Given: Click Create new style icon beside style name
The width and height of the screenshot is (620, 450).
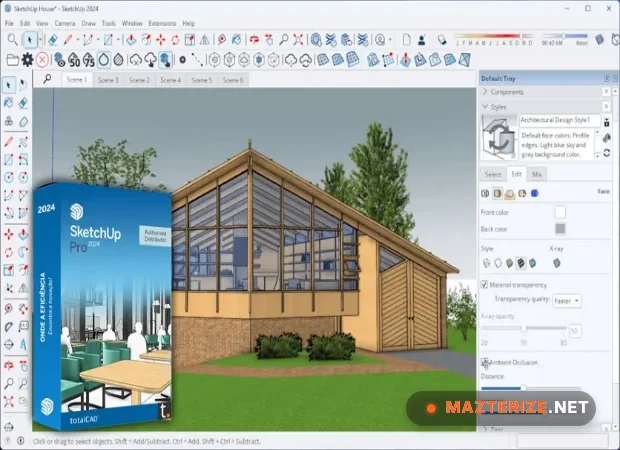Looking at the screenshot, I should [607, 137].
